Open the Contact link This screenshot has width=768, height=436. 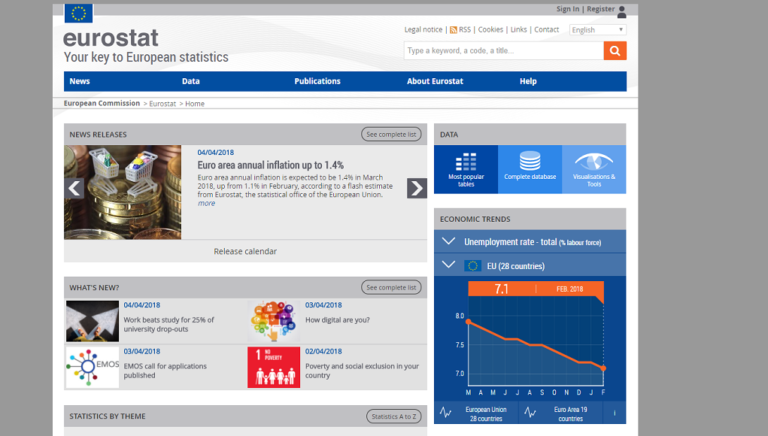pos(546,29)
